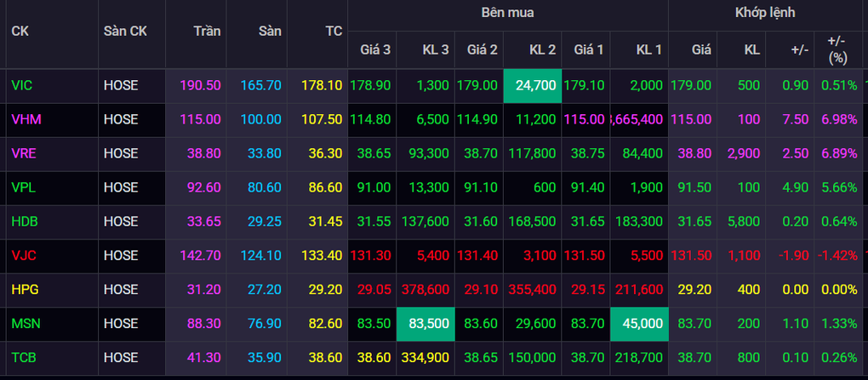Sort by the Trần column header
This screenshot has height=380, width=868.
pyautogui.click(x=207, y=31)
